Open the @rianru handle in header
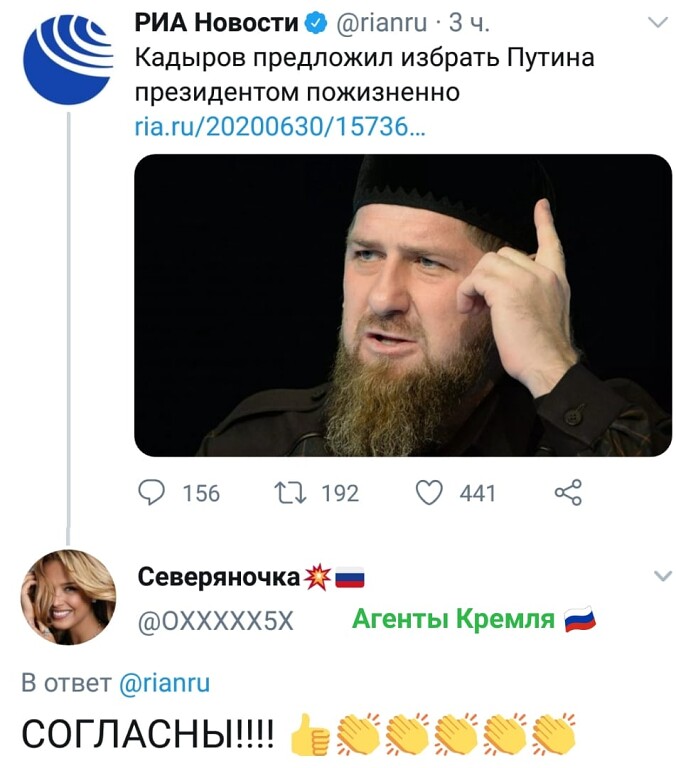Viewport: 676px width, 768px height. pos(382,23)
